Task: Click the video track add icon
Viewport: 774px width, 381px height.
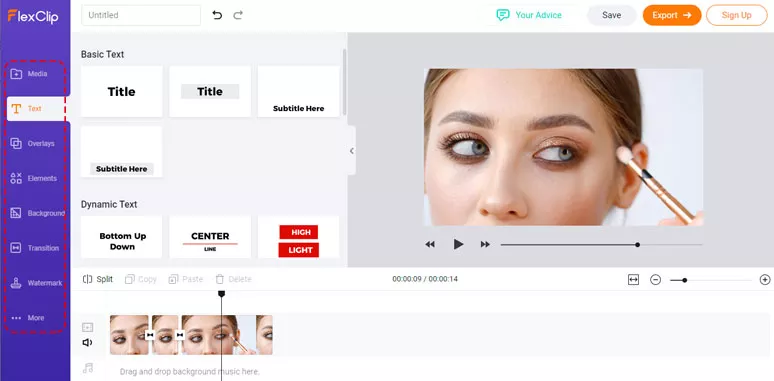Action: [x=87, y=327]
